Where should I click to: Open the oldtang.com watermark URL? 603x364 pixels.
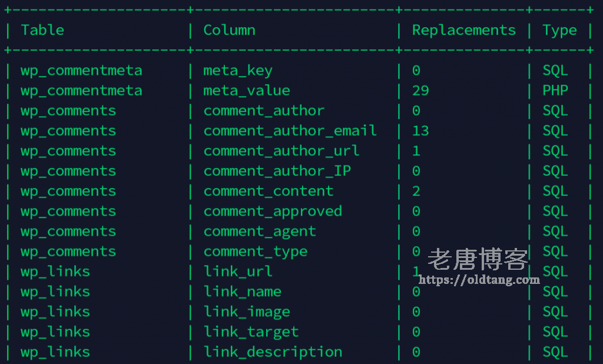pyautogui.click(x=479, y=280)
